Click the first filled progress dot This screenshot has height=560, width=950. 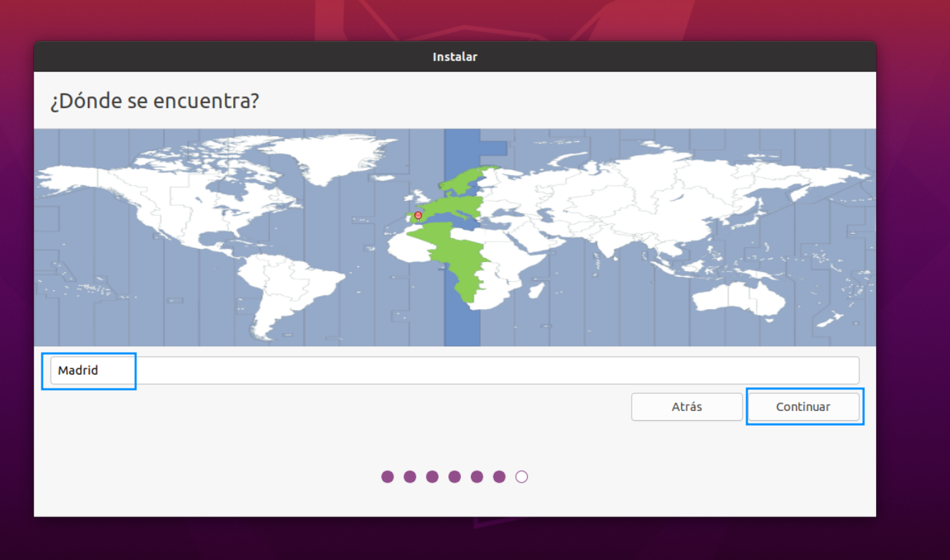[x=387, y=477]
